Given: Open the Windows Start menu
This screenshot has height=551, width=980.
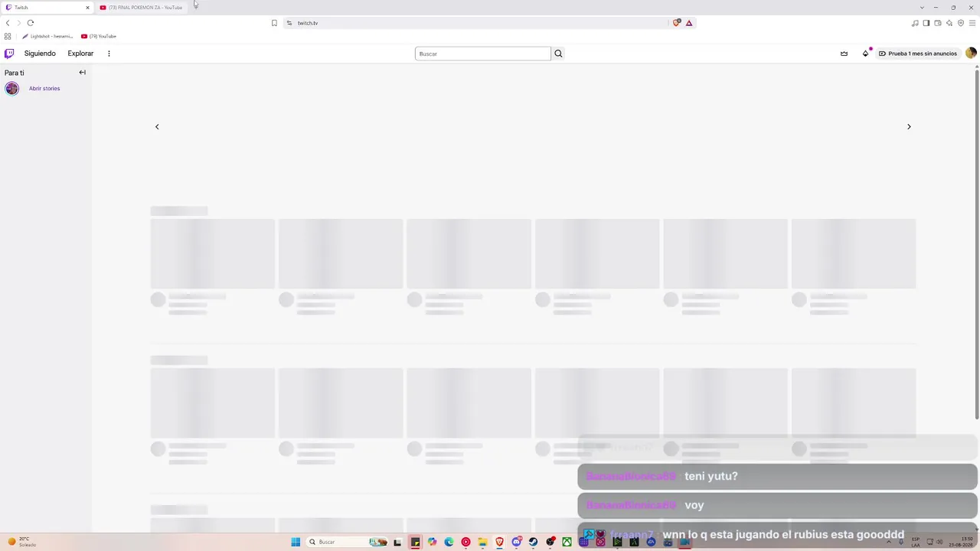Looking at the screenshot, I should click(296, 542).
